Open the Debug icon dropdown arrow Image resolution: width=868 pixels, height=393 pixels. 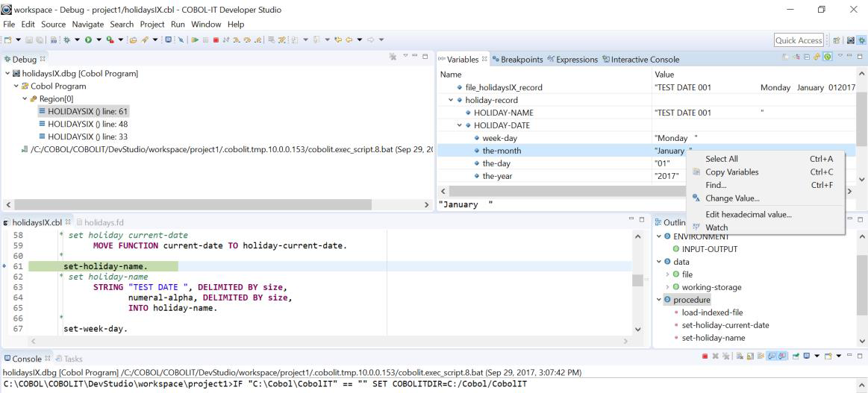tap(78, 40)
